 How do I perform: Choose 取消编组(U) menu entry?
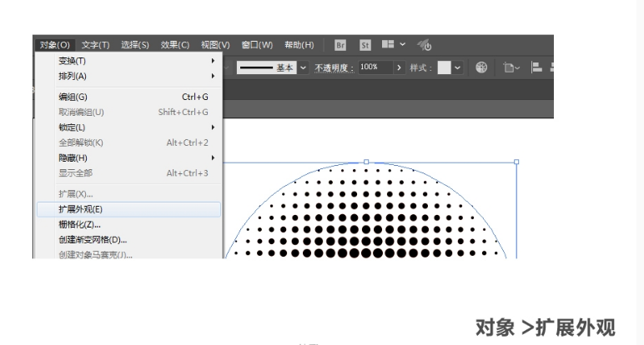[x=129, y=112]
